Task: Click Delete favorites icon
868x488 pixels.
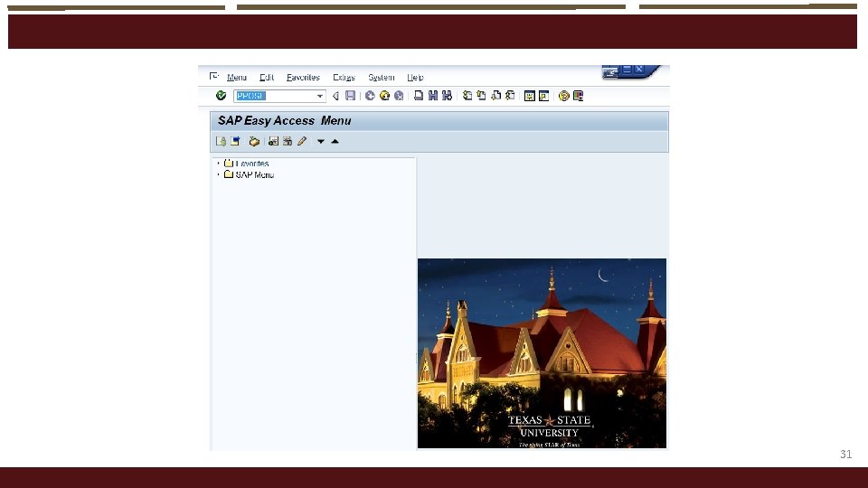Action: (288, 141)
